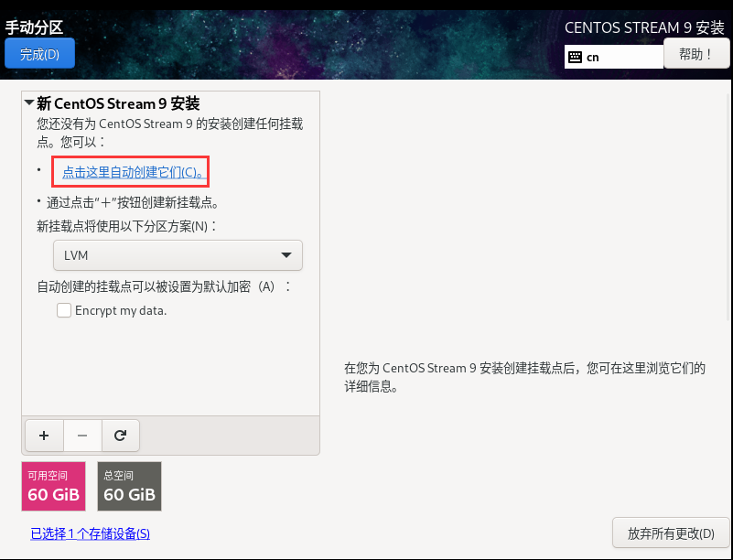Screen dimensions: 733x560
Task: Click the 帮助！ button
Action: [x=696, y=54]
